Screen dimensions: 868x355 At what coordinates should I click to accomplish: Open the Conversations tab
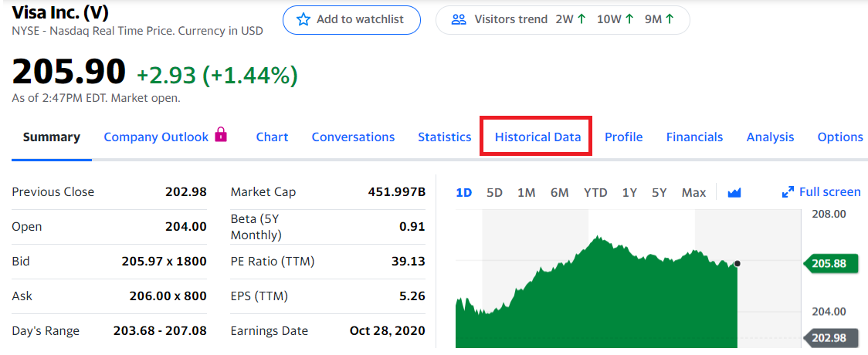[353, 137]
